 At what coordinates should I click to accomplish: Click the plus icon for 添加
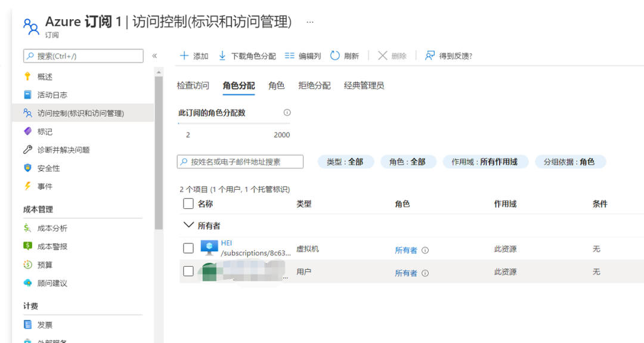coord(184,55)
